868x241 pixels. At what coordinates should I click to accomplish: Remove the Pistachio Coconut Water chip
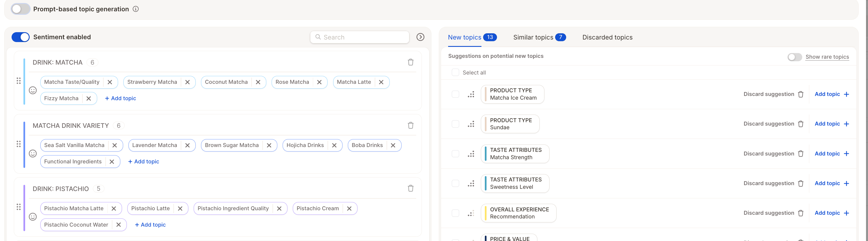(x=119, y=225)
